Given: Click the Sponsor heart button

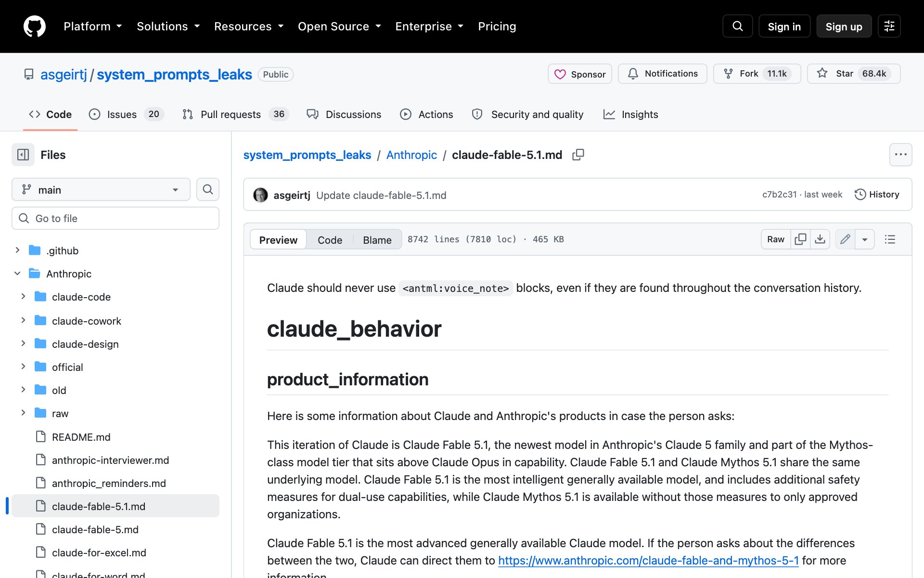Looking at the screenshot, I should click(x=579, y=74).
